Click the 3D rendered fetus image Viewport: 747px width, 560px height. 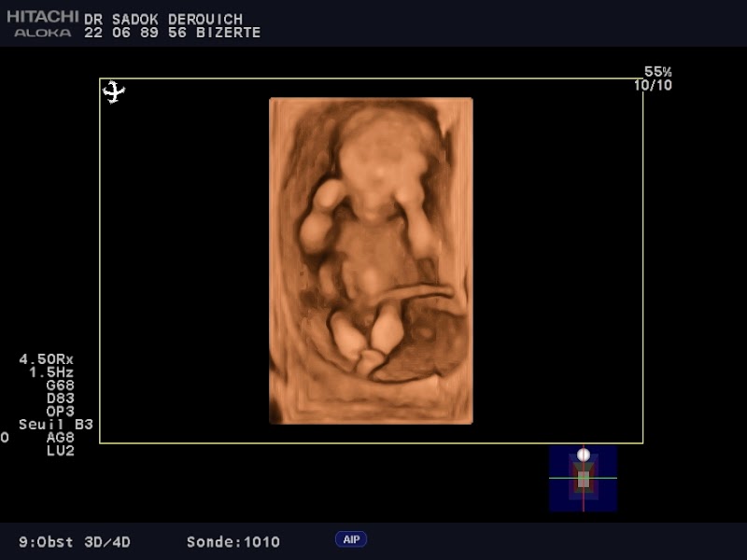(371, 260)
